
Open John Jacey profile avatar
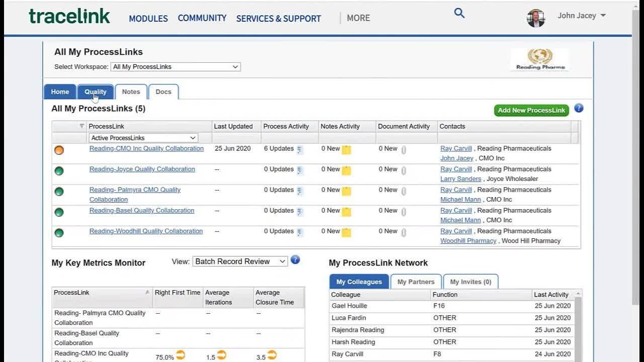point(536,18)
